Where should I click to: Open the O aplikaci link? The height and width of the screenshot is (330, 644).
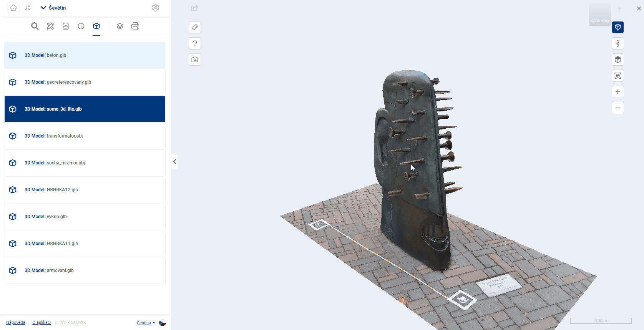coord(41,323)
